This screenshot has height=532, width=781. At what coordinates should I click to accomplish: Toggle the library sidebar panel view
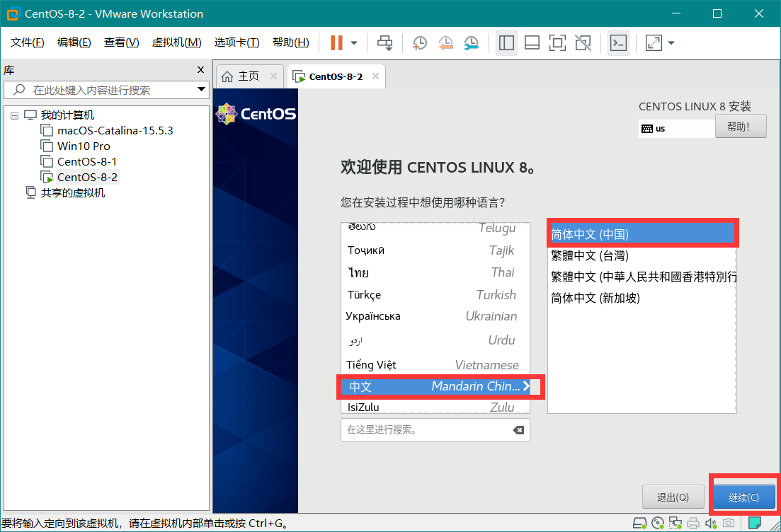[x=506, y=43]
